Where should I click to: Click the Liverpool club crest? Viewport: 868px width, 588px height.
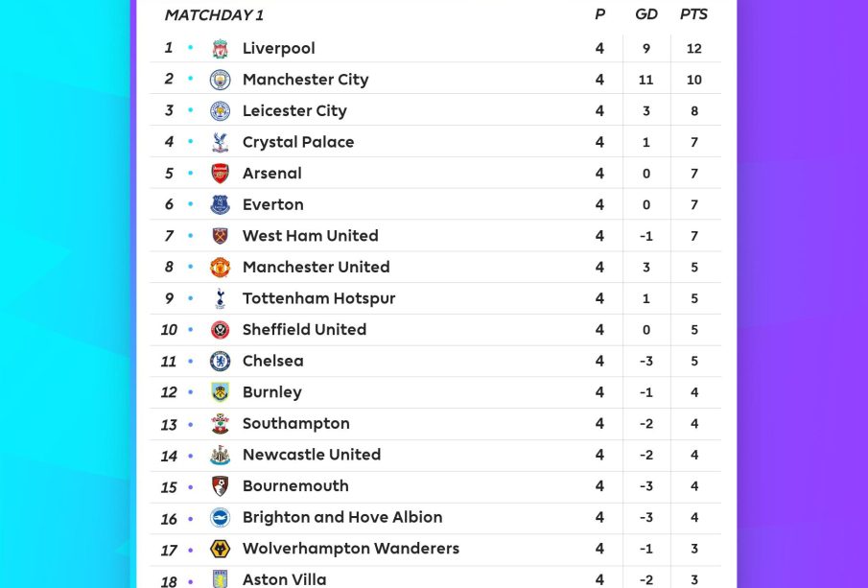[x=221, y=48]
